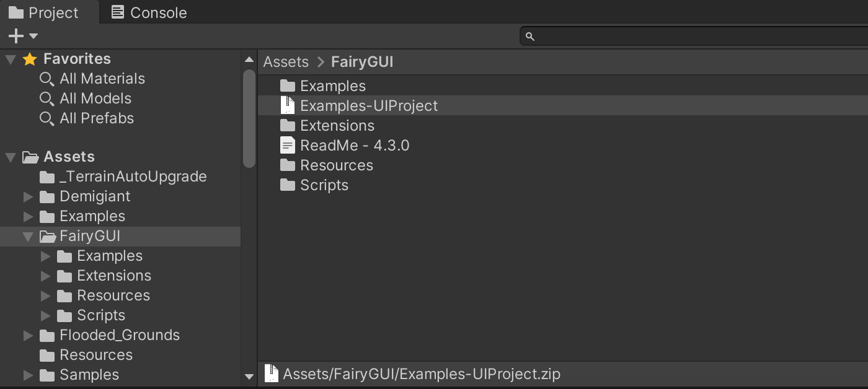
Task: Click the All Materials search icon
Action: tap(46, 79)
